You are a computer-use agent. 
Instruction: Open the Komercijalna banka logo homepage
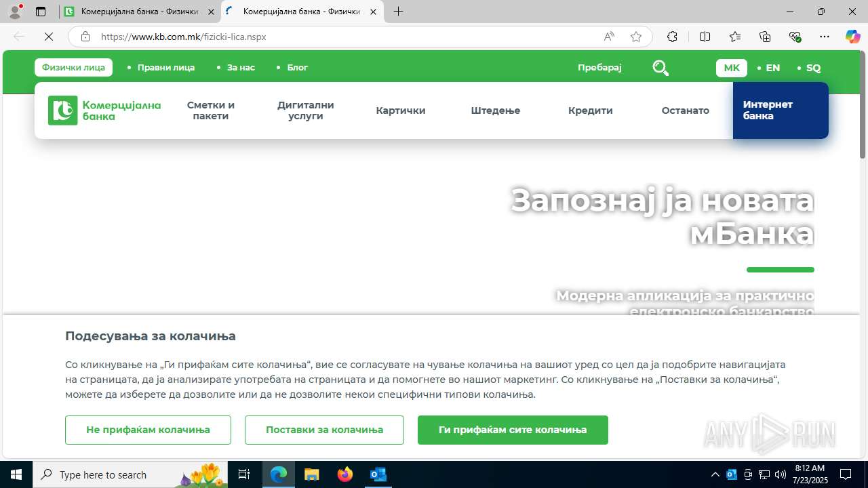(104, 110)
